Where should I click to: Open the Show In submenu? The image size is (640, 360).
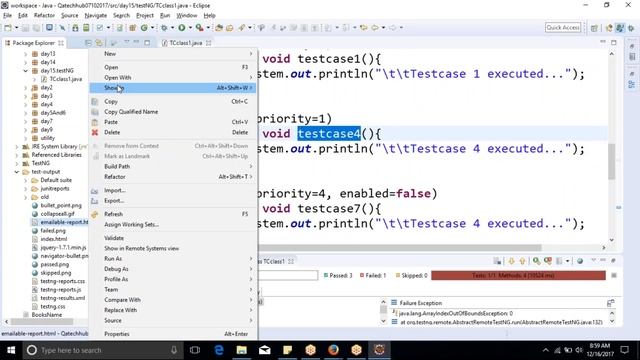coord(173,88)
